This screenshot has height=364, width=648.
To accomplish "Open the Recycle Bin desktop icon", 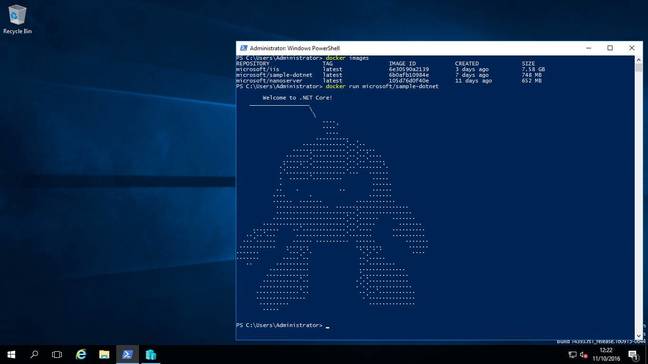I will [x=17, y=19].
